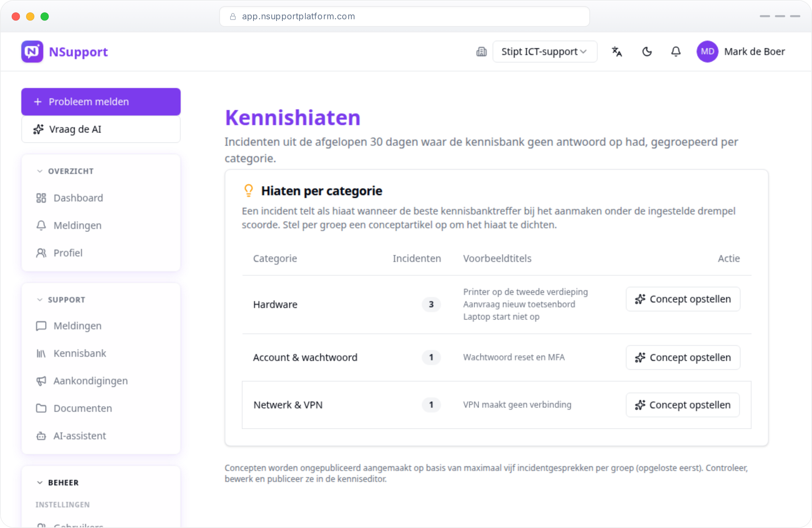Open Meldingen under Overzicht
The width and height of the screenshot is (812, 528).
pyautogui.click(x=101, y=225)
